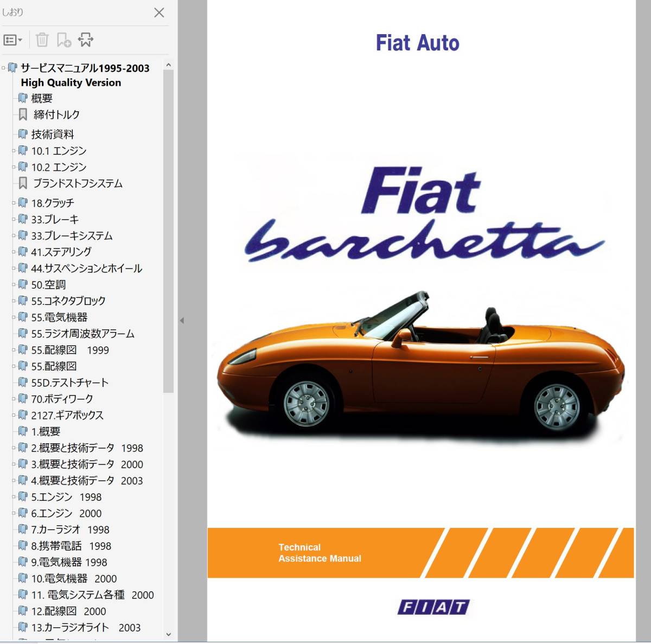Click the ブランドストフシステム bookmark icon

click(x=23, y=183)
